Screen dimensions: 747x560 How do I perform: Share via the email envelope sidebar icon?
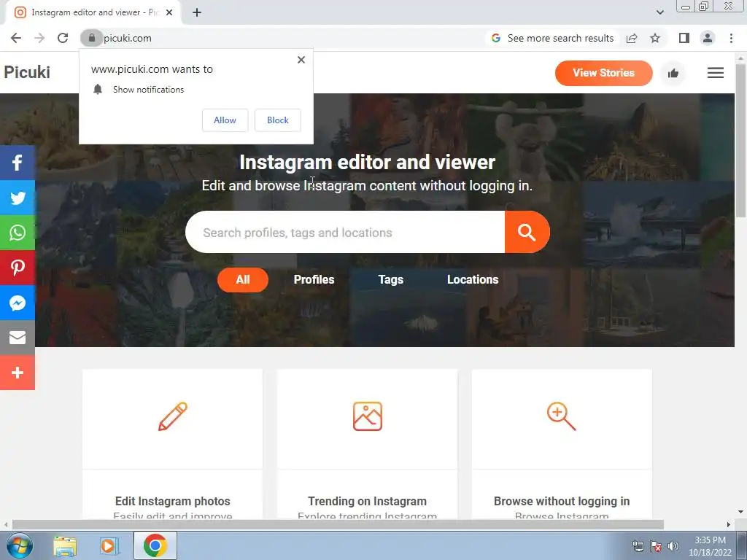pos(18,338)
